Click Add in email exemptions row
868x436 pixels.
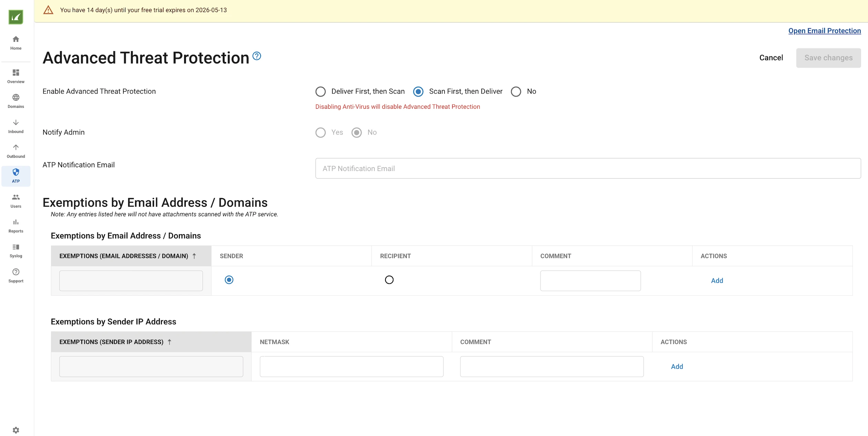[x=717, y=280]
